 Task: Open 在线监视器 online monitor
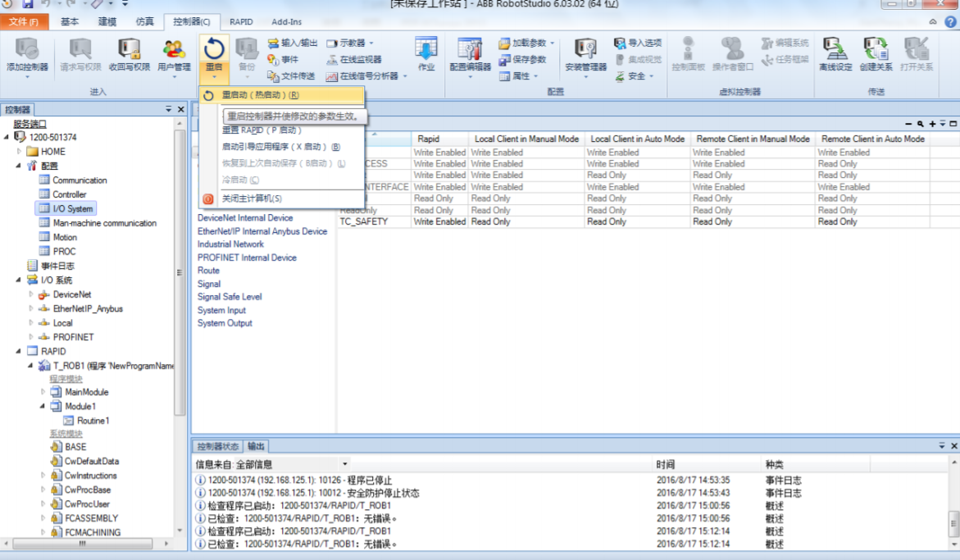pyautogui.click(x=354, y=59)
